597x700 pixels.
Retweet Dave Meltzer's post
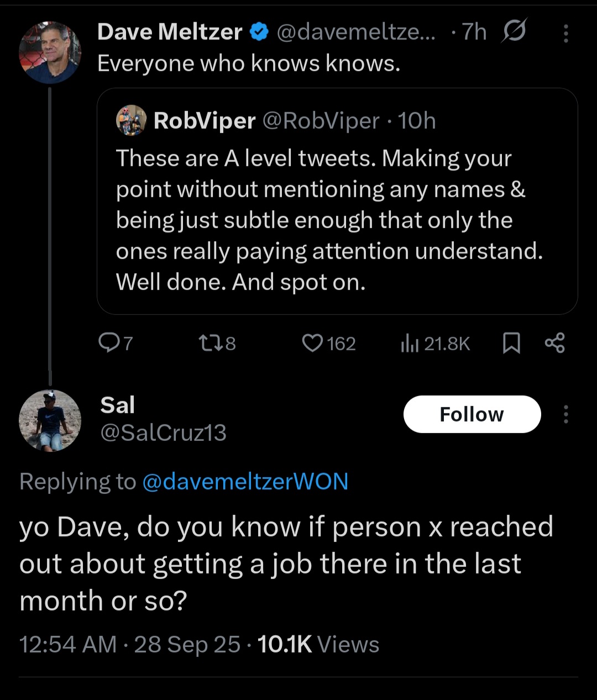[x=208, y=343]
